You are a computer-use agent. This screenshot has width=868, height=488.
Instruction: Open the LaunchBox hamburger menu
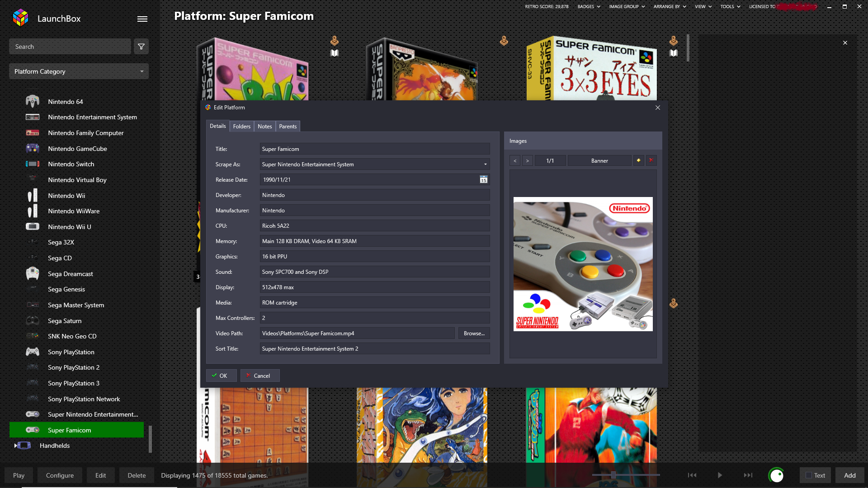(x=142, y=19)
